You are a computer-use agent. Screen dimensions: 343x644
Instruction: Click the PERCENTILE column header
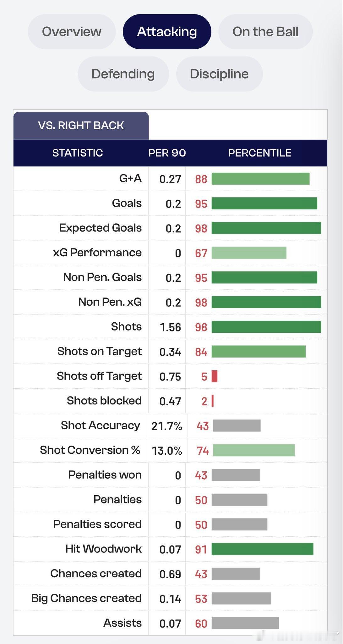coord(260,153)
